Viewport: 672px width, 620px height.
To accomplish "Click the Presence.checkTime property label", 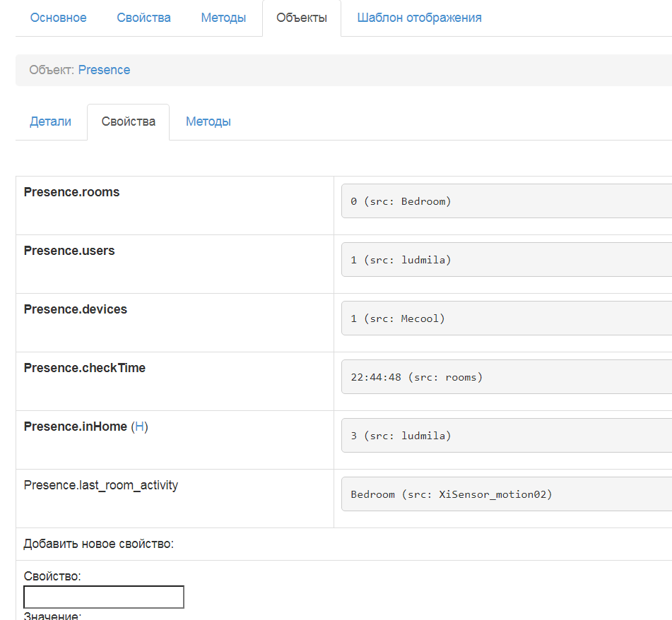I will coord(84,368).
